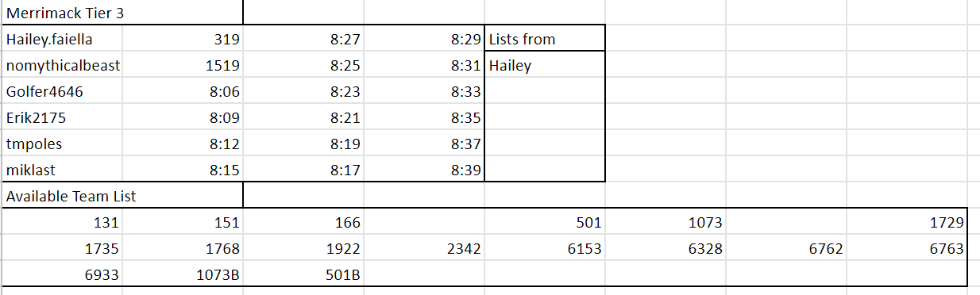980x295 pixels.
Task: Click the Lists from cell
Action: pyautogui.click(x=545, y=39)
